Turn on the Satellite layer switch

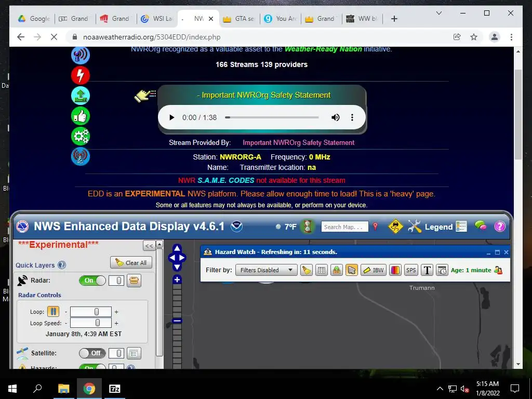92,353
